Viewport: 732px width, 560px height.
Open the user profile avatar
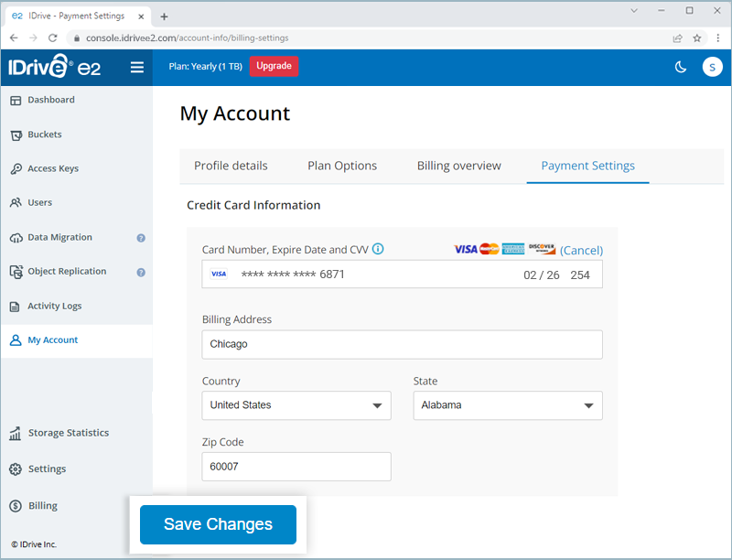pos(712,67)
